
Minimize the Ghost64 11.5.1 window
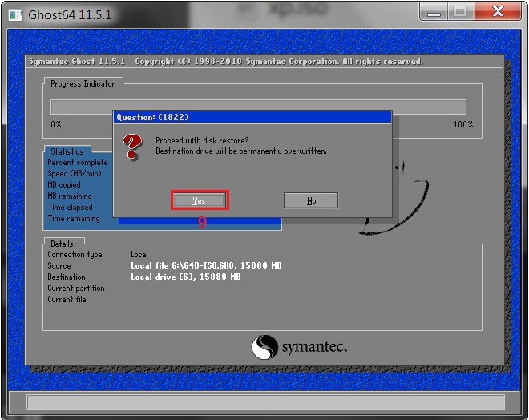pyautogui.click(x=434, y=12)
